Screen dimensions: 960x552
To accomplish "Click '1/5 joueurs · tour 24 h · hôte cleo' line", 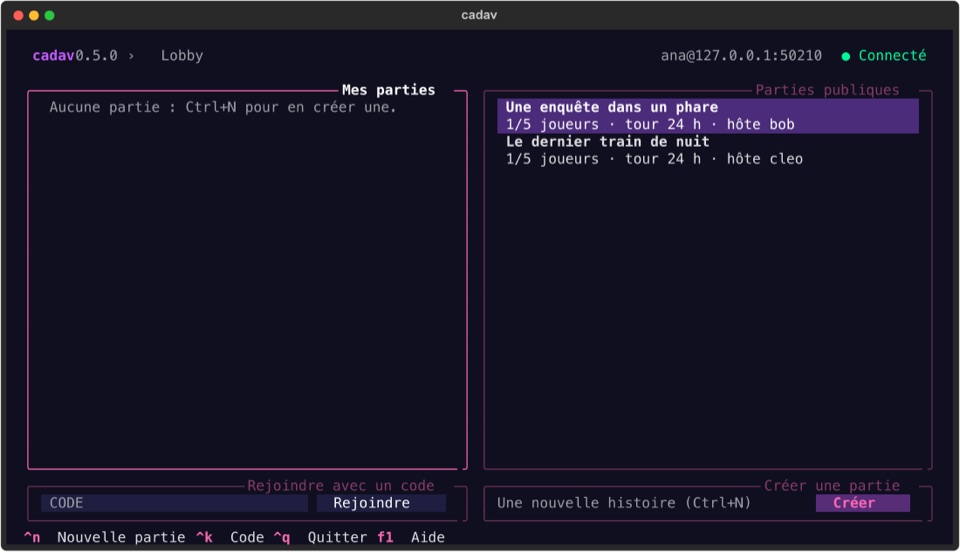I will pyautogui.click(x=654, y=159).
